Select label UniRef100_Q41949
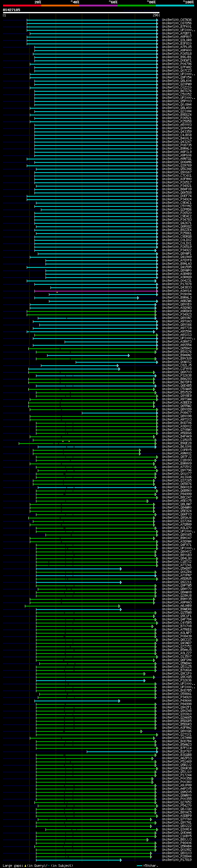This screenshot has height=868, width=197. pyautogui.click(x=177, y=257)
